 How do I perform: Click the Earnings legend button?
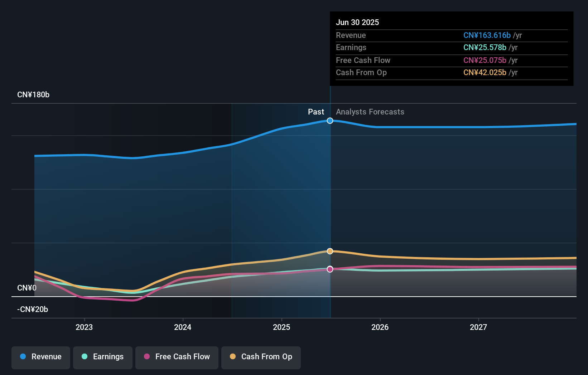click(102, 357)
